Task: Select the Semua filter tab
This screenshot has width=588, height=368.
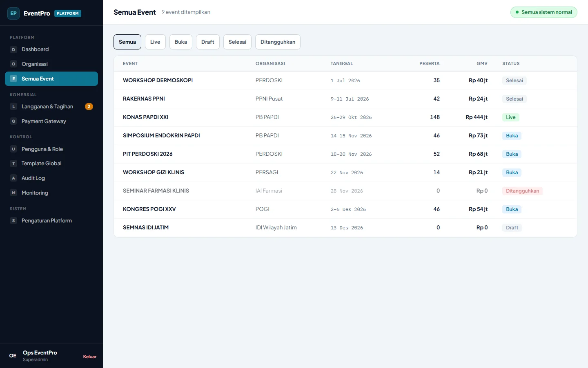Action: 127,42
